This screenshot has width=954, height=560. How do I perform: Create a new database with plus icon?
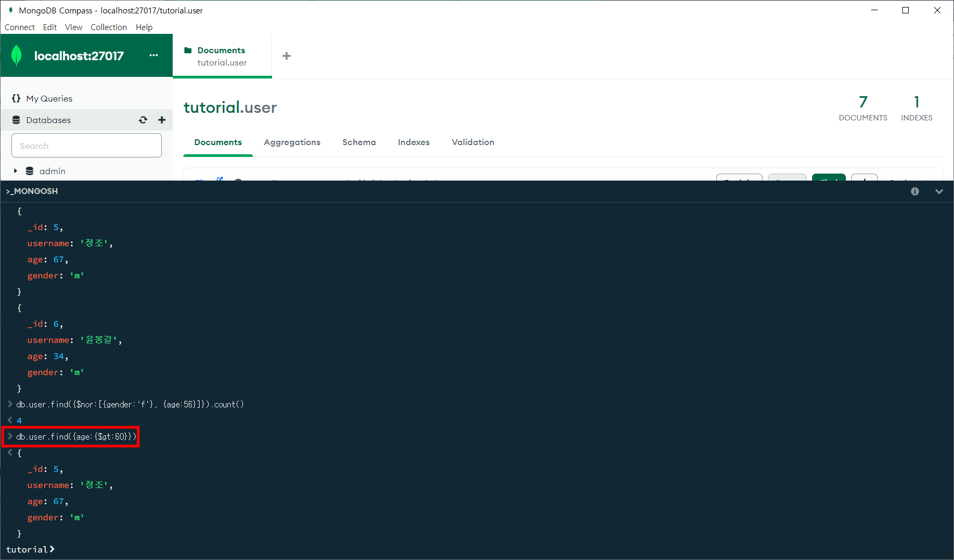162,120
